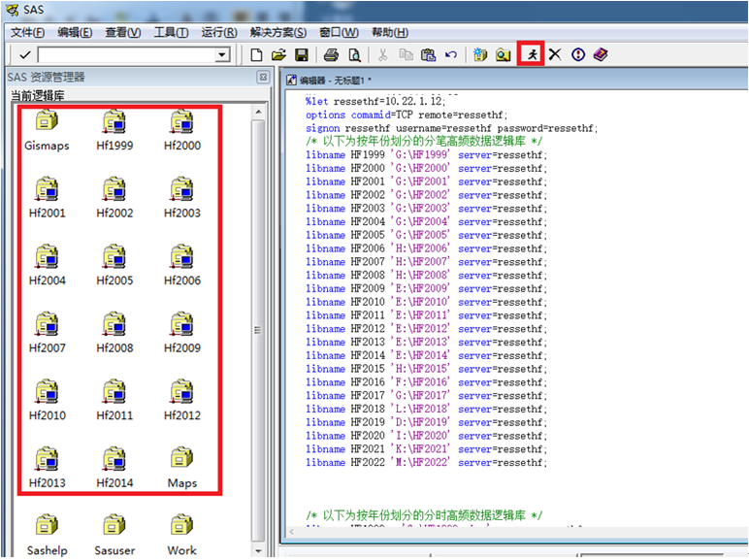Click the 'signon ressethf' code line
The image size is (749, 560).
[452, 128]
